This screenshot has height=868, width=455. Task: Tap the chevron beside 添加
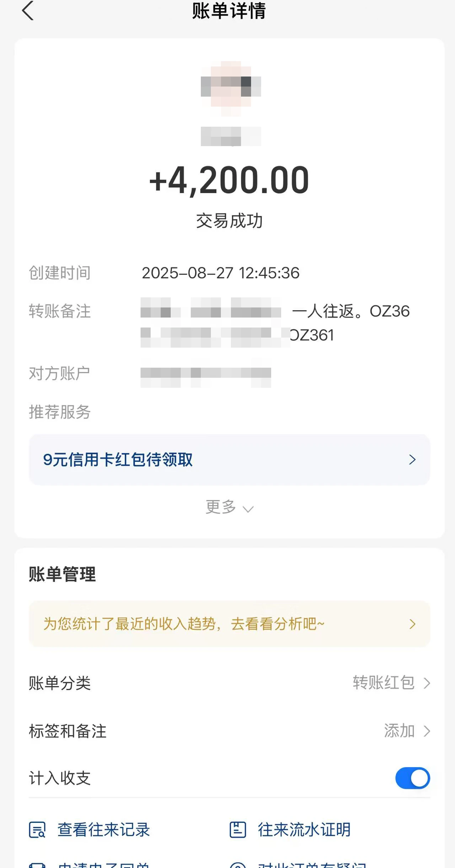pos(427,731)
